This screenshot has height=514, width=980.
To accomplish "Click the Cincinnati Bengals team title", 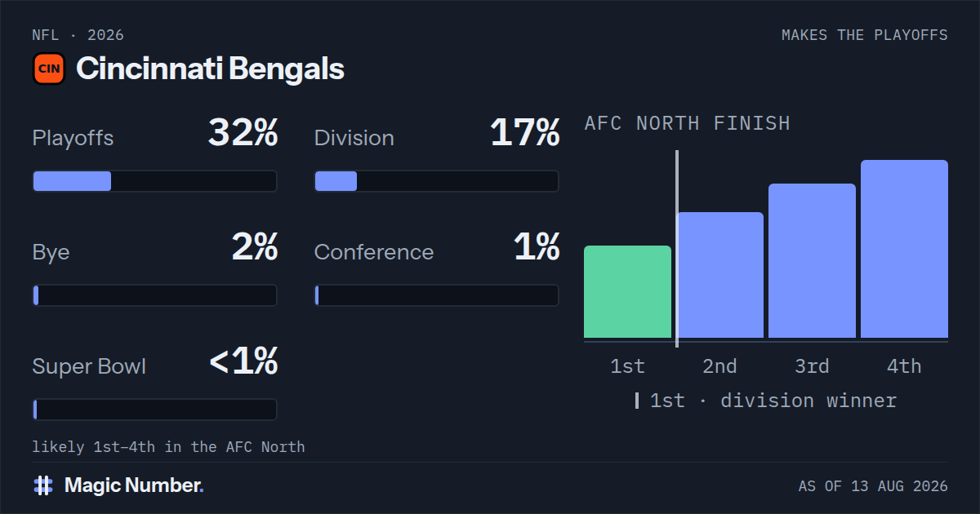I will pos(210,69).
